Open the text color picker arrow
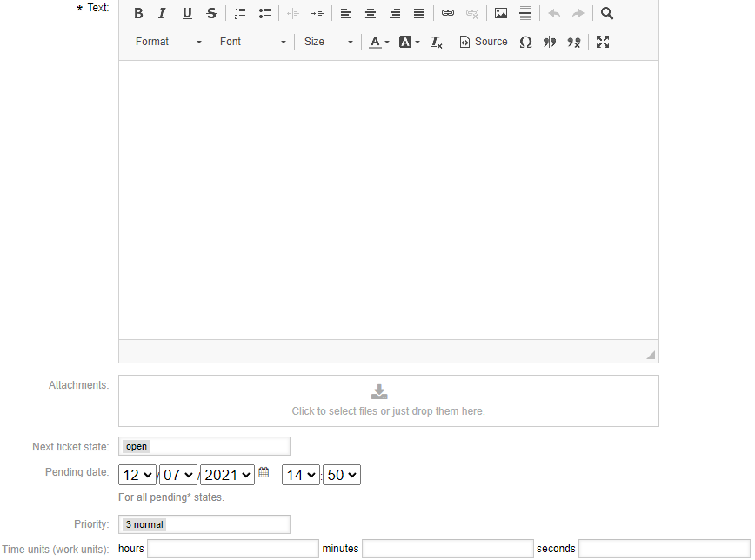Viewport: 755px width, 560px height. tap(385, 41)
